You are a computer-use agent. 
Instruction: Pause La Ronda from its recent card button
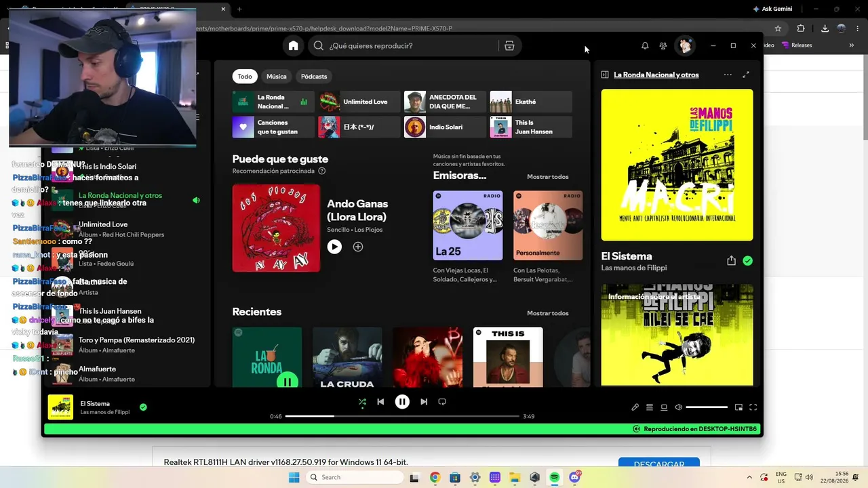pyautogui.click(x=288, y=382)
